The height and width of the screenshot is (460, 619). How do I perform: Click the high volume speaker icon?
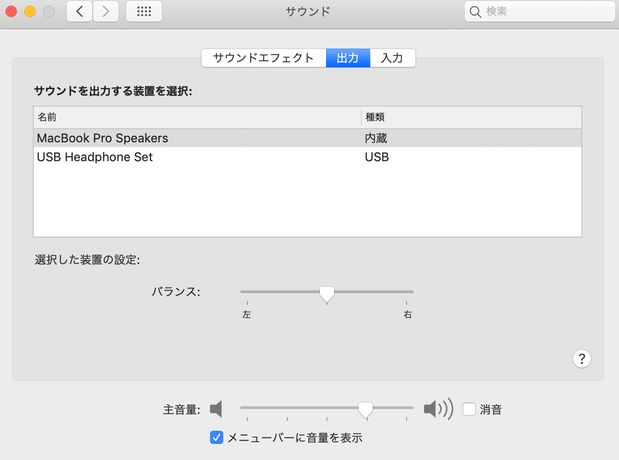[x=438, y=409]
